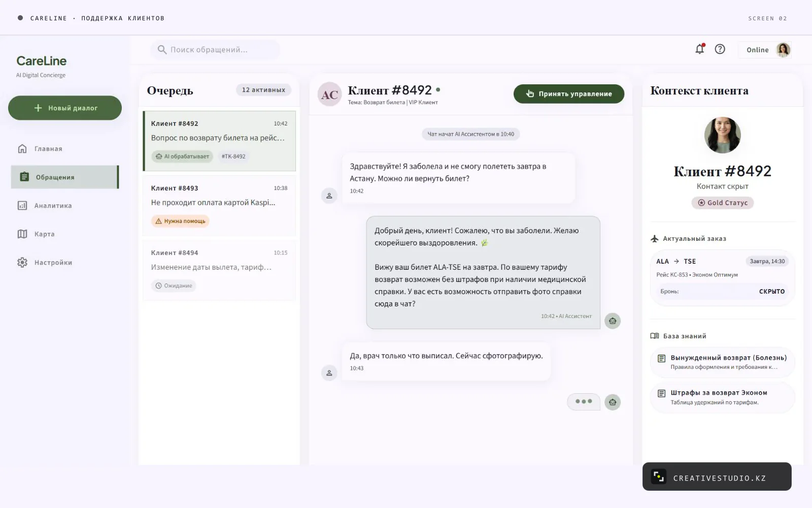812x508 pixels.
Task: Click the client photo in Контекст клиента
Action: (722, 135)
